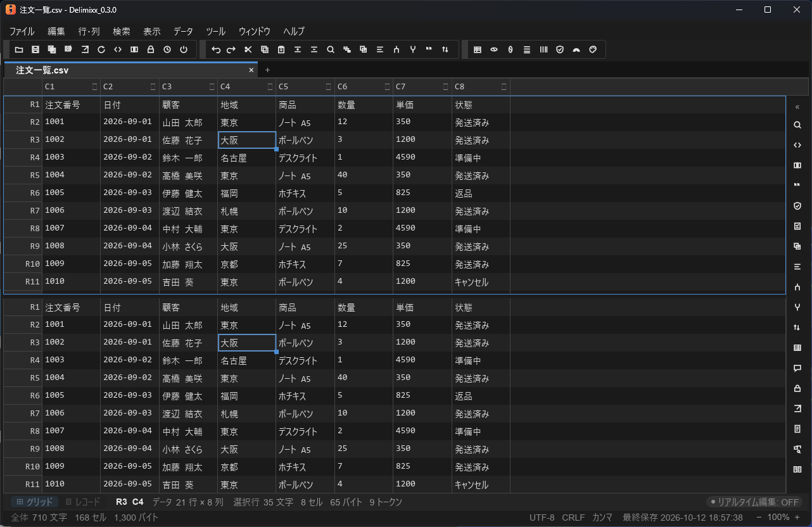
Task: Zoom out with the status bar minus
Action: point(758,517)
